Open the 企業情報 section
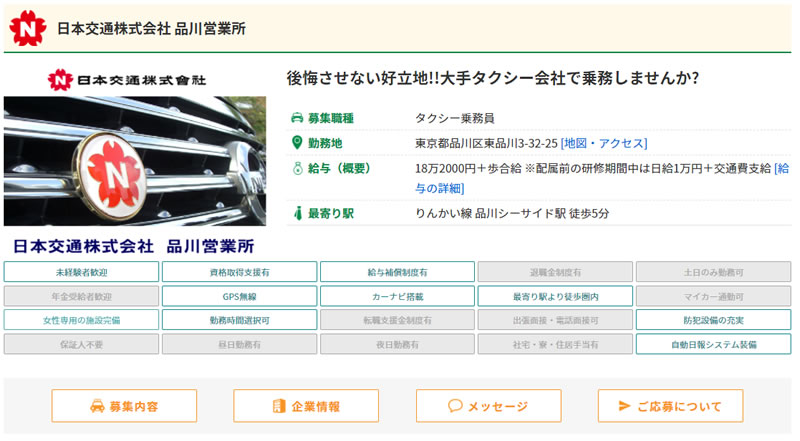 306,406
